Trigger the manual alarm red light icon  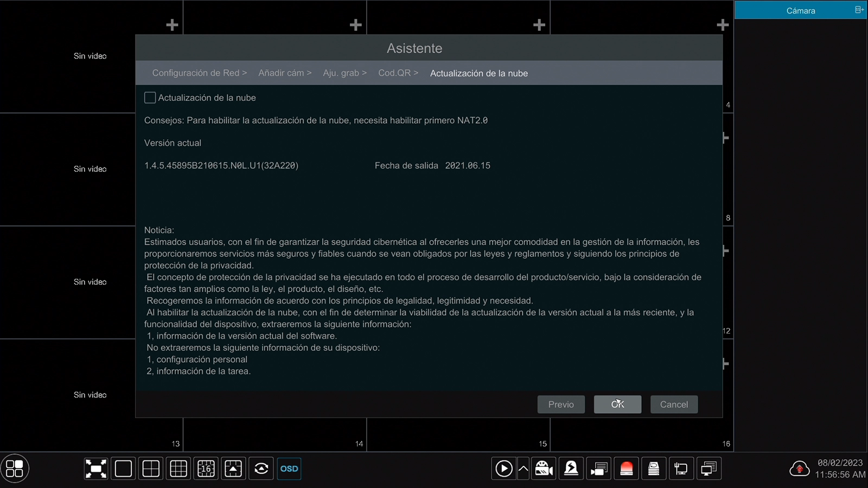pyautogui.click(x=627, y=468)
